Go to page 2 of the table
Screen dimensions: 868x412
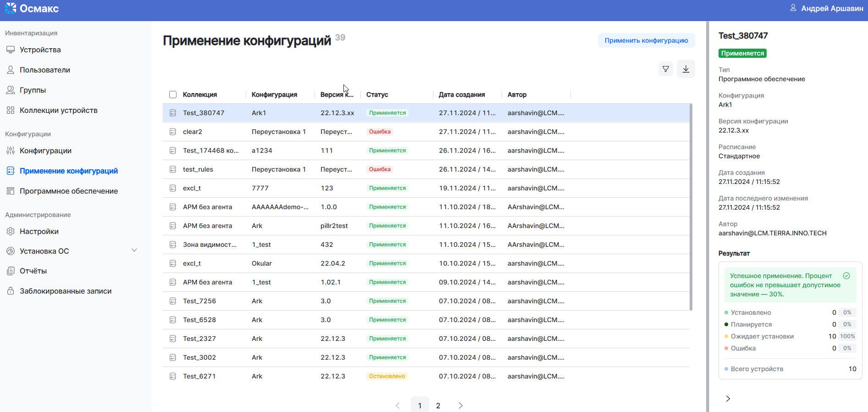[438, 406]
